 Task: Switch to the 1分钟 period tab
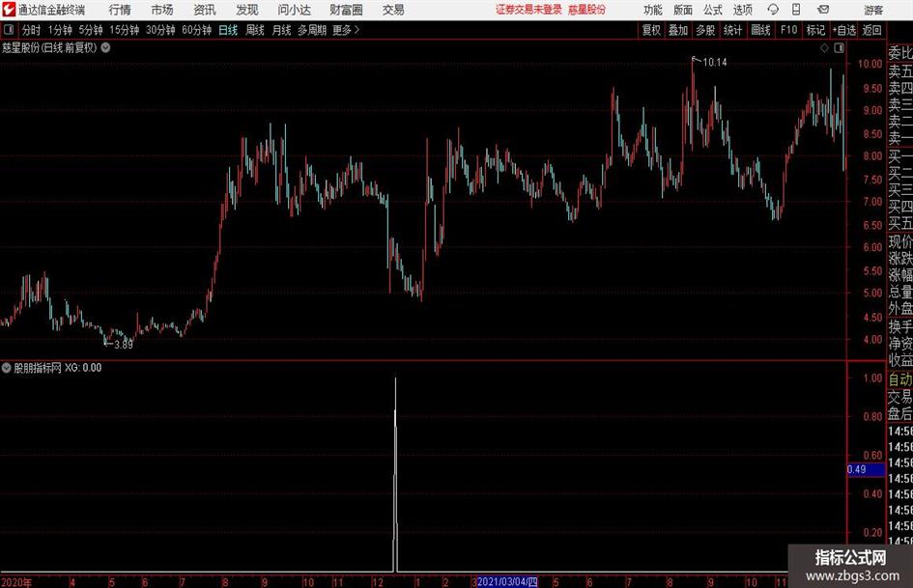click(59, 30)
